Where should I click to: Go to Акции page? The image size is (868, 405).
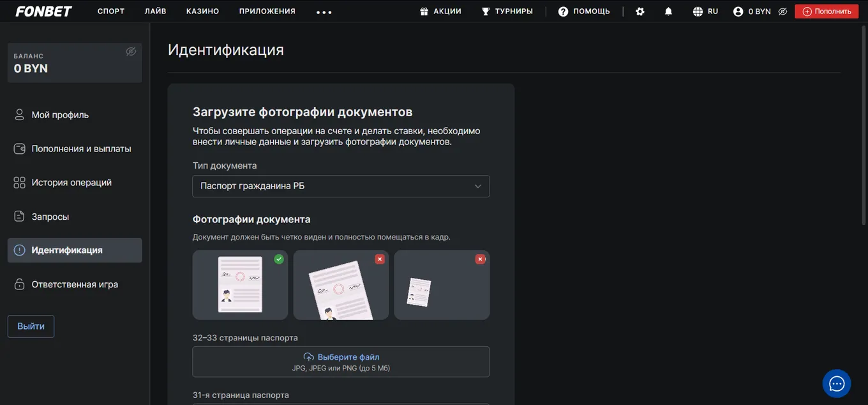[447, 11]
